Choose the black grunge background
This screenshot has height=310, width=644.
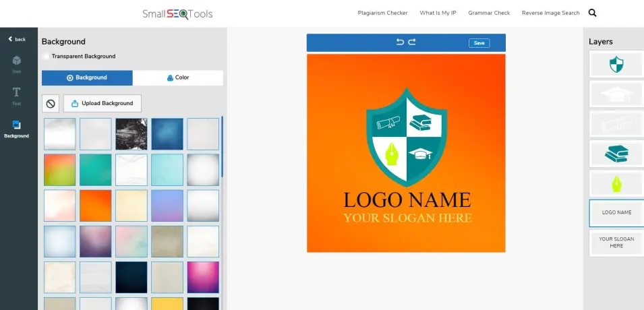pyautogui.click(x=131, y=134)
